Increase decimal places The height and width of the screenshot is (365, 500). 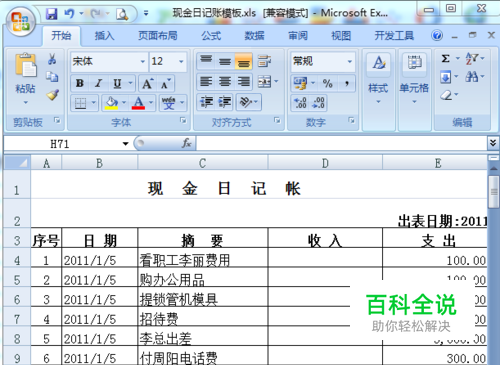pyautogui.click(x=300, y=103)
